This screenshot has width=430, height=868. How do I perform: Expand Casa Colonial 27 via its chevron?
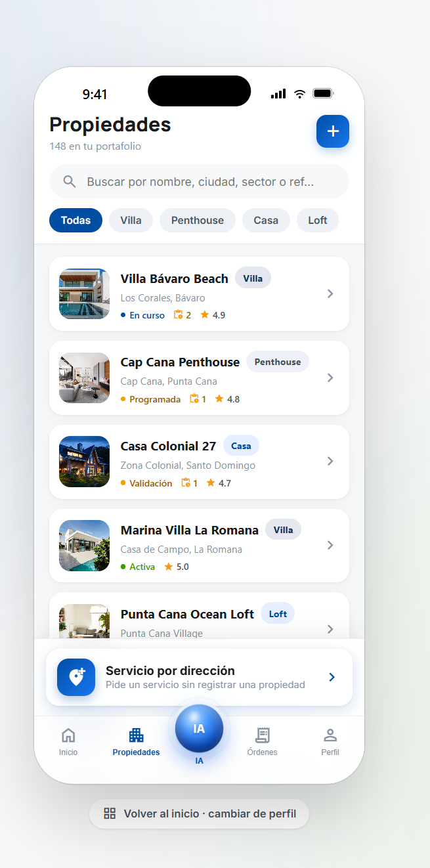[x=330, y=461]
